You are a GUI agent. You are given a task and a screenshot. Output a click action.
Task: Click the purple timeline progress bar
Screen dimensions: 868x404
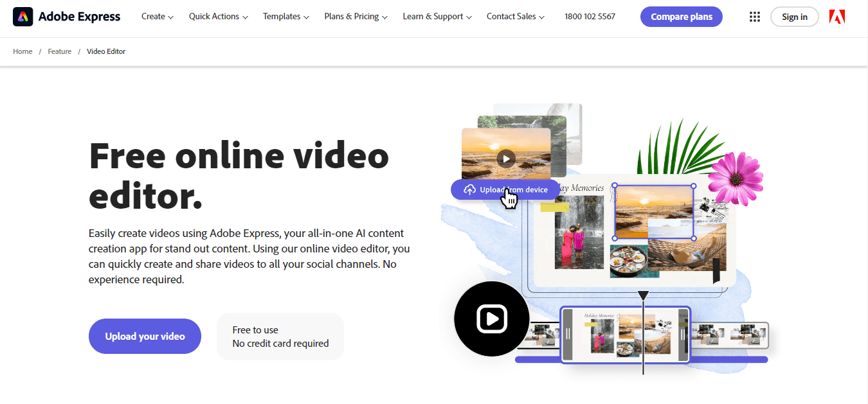pyautogui.click(x=642, y=360)
